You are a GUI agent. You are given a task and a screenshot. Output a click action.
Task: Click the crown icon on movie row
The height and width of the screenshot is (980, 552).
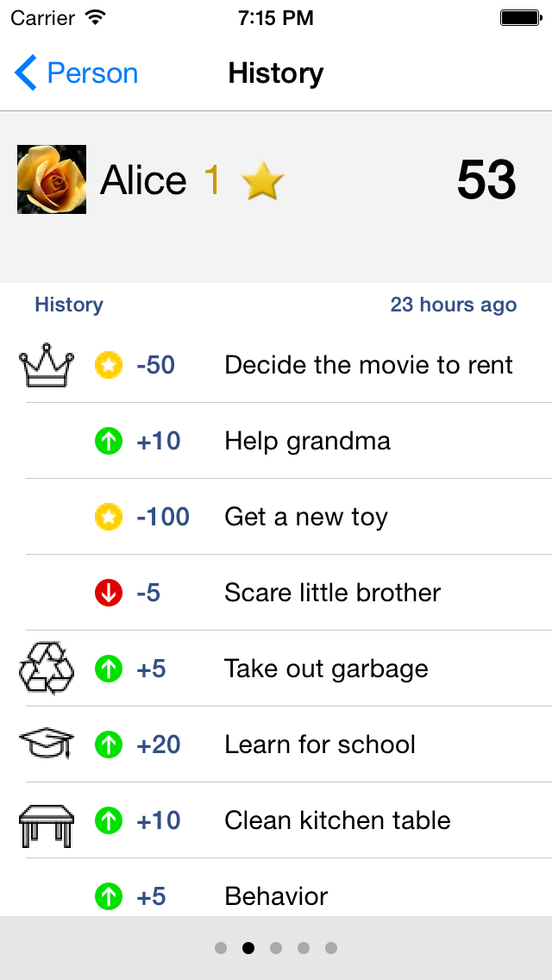point(47,365)
